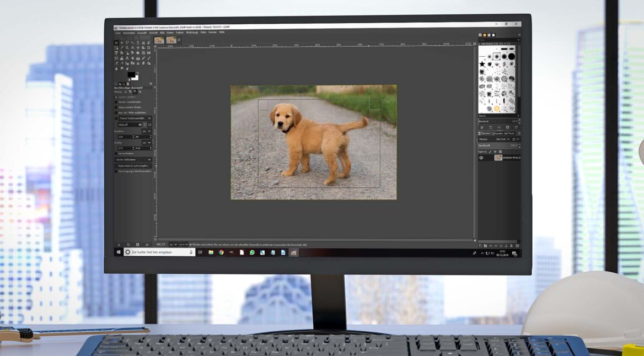This screenshot has height=356, width=644.
Task: Click the 'Automatisch schrumpfen' button
Action: tap(133, 165)
